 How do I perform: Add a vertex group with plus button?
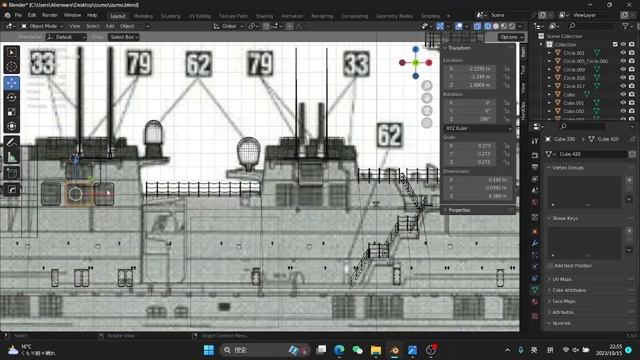pos(629,180)
